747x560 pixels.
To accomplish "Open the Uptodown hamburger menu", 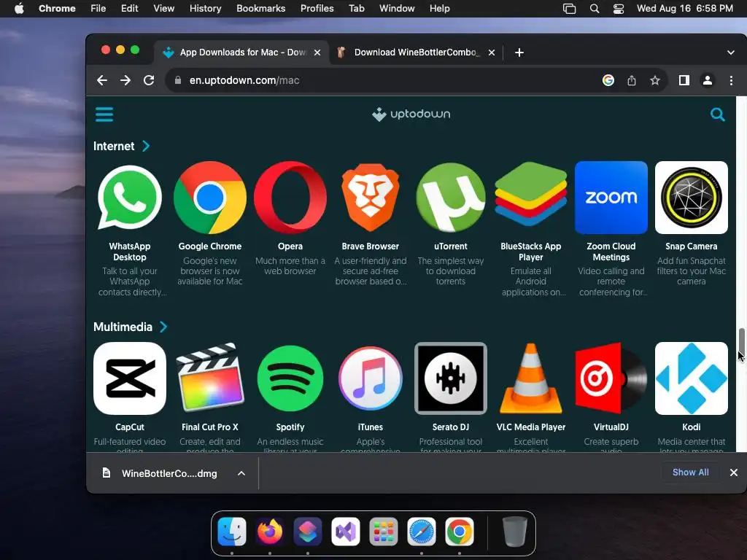I will point(104,114).
